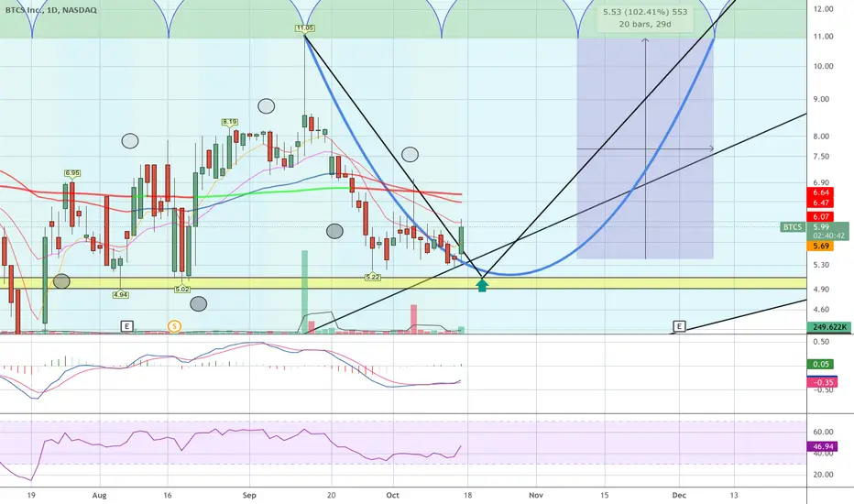Click the 60.00 RSI scale label

tap(823, 432)
